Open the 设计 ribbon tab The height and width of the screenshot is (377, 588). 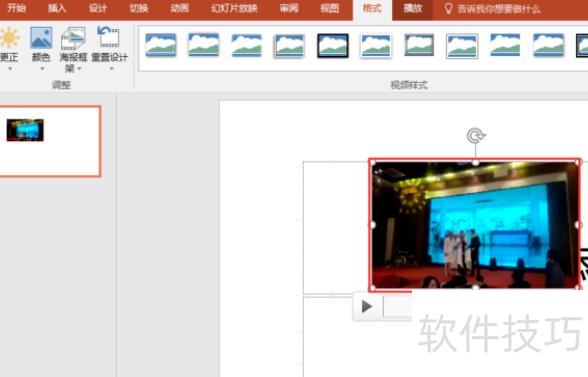point(98,8)
